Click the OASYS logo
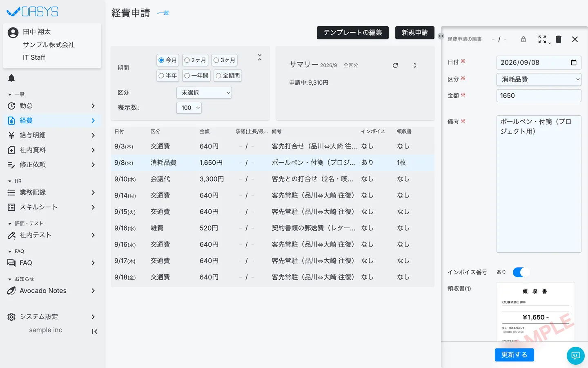Image resolution: width=588 pixels, height=368 pixels. [33, 12]
